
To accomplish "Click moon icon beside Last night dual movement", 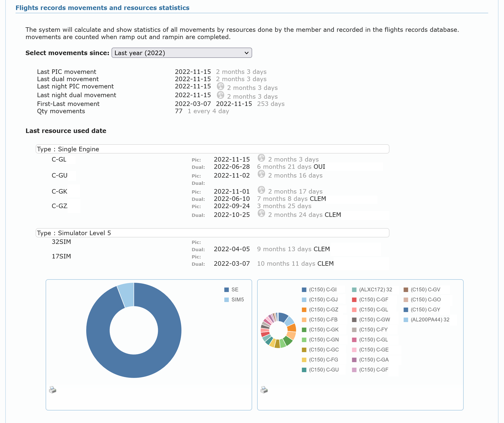I will pyautogui.click(x=220, y=95).
